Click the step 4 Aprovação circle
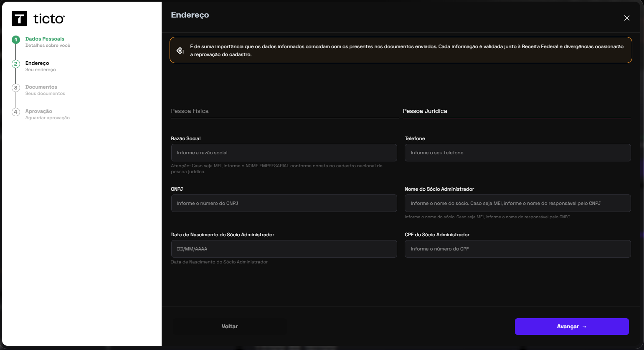 tap(16, 112)
